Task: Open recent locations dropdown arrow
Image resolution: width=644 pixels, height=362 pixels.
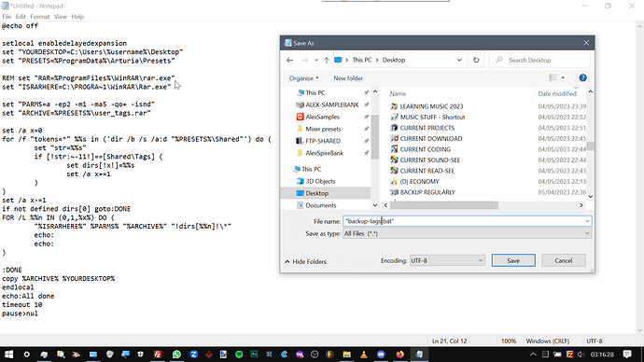Action: click(x=316, y=60)
